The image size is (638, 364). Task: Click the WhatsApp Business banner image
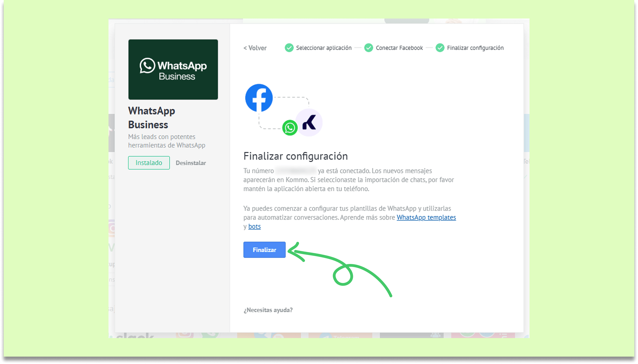[173, 69]
